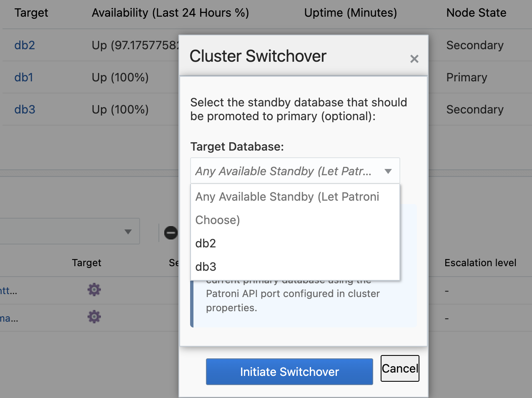This screenshot has height=398, width=532.
Task: Select db2 from the Target Database options
Action: point(206,243)
